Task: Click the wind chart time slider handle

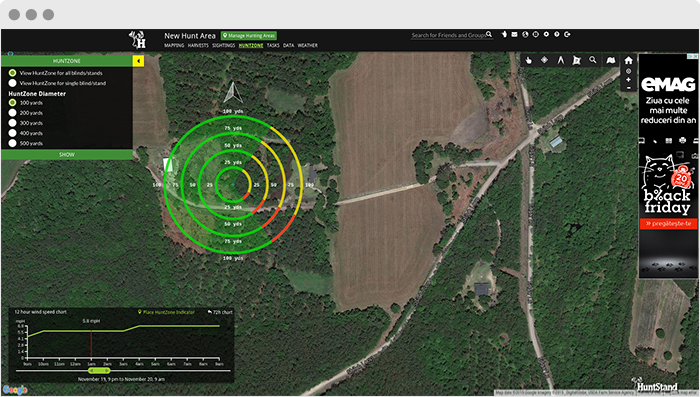Action: tap(99, 371)
